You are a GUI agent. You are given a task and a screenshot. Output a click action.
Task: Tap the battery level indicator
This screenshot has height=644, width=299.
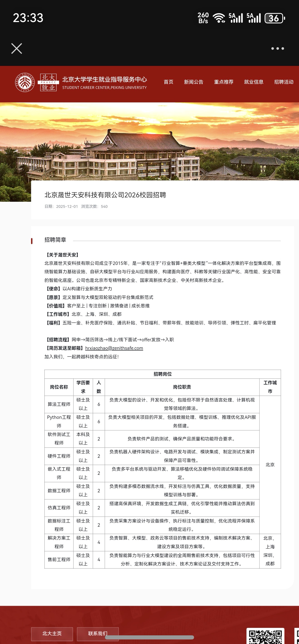point(275,18)
